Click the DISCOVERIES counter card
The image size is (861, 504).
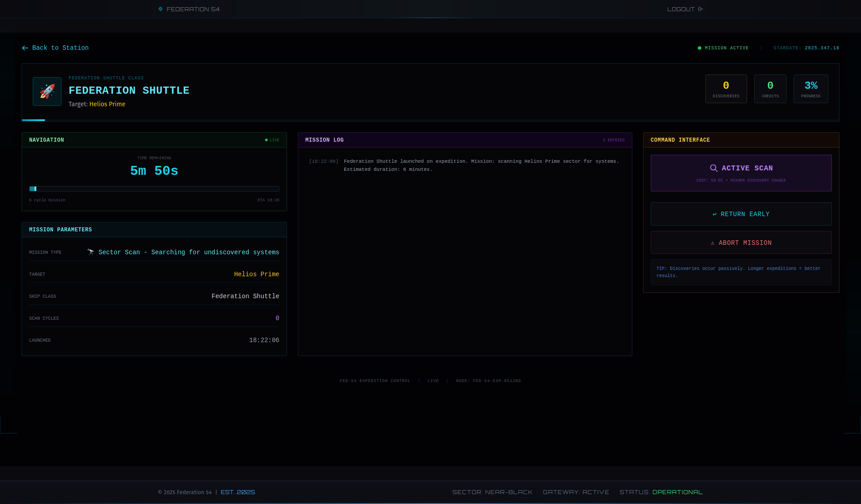pos(726,88)
